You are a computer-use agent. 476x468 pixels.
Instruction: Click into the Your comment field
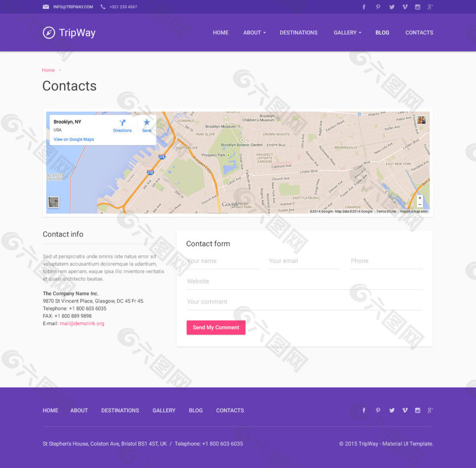[x=304, y=302]
